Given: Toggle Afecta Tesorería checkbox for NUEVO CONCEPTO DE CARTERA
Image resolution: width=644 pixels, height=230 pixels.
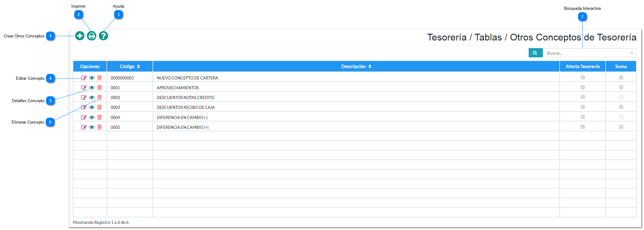Looking at the screenshot, I should 583,78.
